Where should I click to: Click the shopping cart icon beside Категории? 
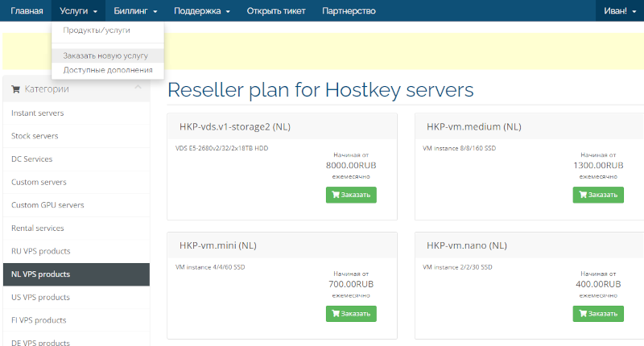click(x=16, y=89)
